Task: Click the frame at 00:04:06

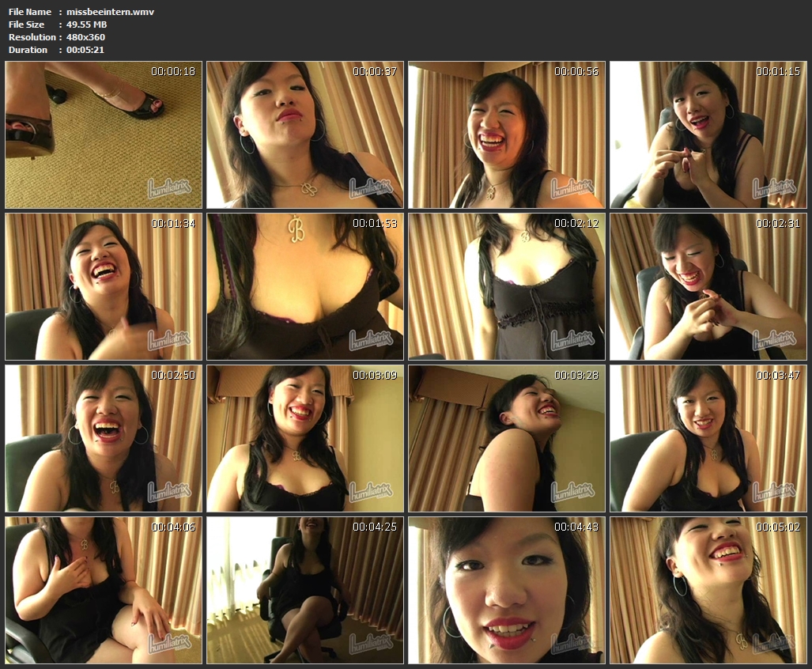Action: coord(104,591)
